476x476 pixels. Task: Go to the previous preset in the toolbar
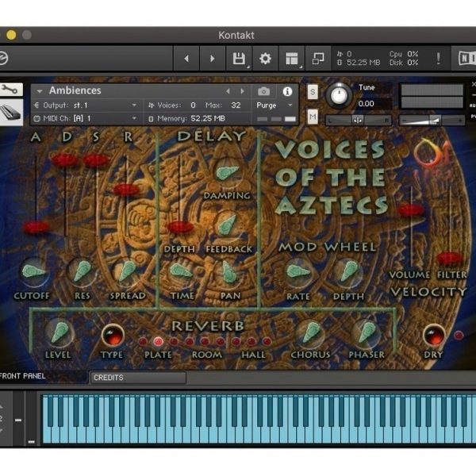point(186,58)
